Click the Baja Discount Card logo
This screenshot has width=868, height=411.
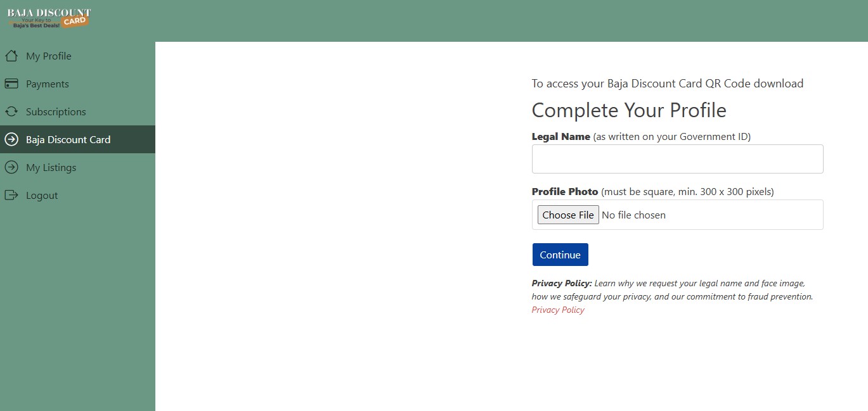point(49,18)
